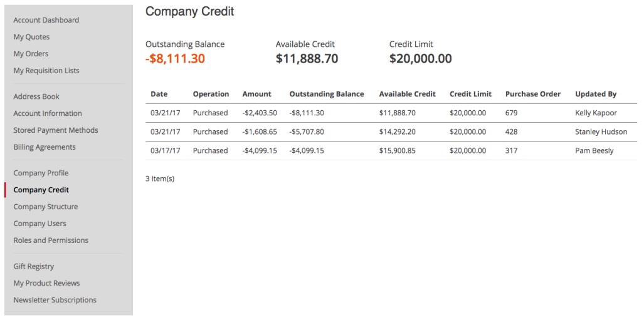Manage Newsletter Subscriptions
The height and width of the screenshot is (320, 644).
coord(55,300)
